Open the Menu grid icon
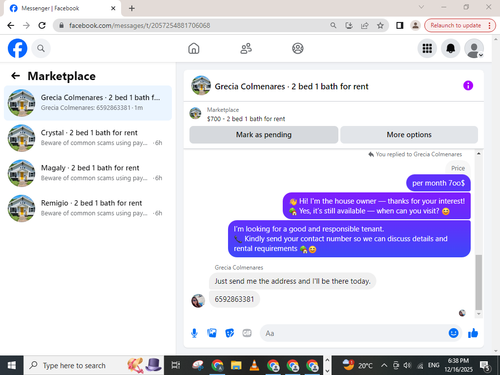 point(427,49)
